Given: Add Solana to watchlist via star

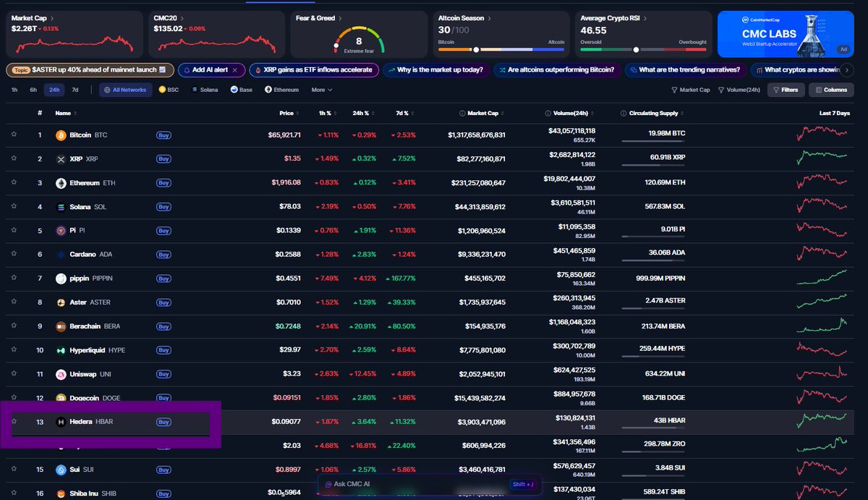Looking at the screenshot, I should tap(13, 207).
